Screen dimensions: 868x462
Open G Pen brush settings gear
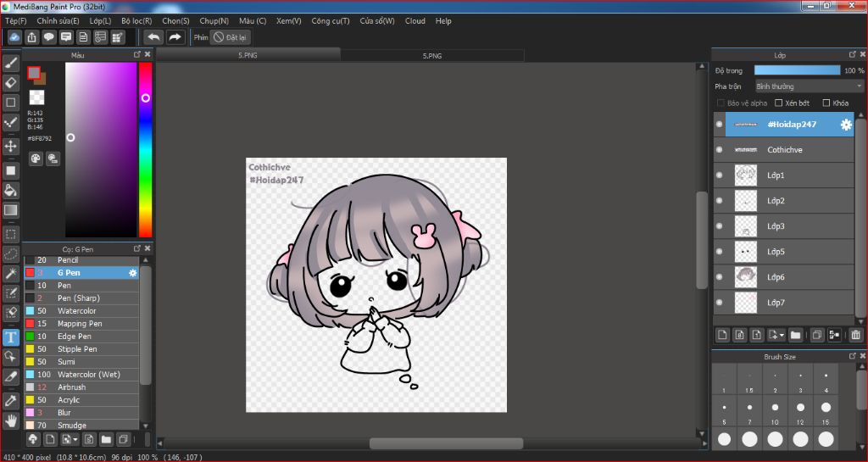133,273
